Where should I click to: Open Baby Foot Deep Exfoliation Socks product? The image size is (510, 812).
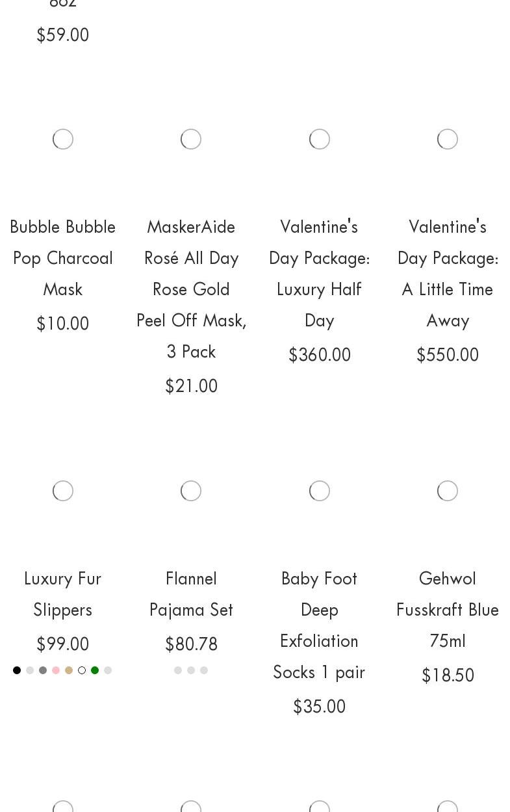pyautogui.click(x=319, y=625)
